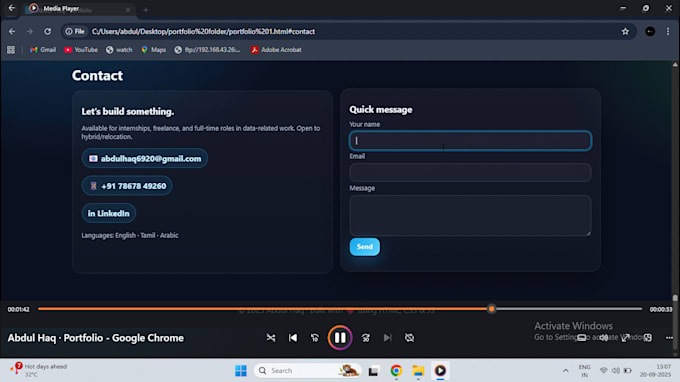Viewport: 680px width, 382px height.
Task: Skip forward 30 seconds
Action: point(366,337)
